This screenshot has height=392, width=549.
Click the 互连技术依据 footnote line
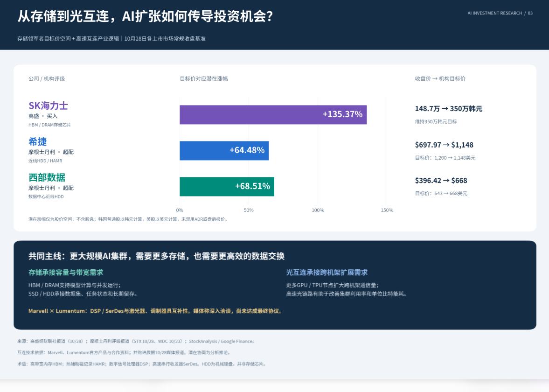pyautogui.click(x=124, y=352)
